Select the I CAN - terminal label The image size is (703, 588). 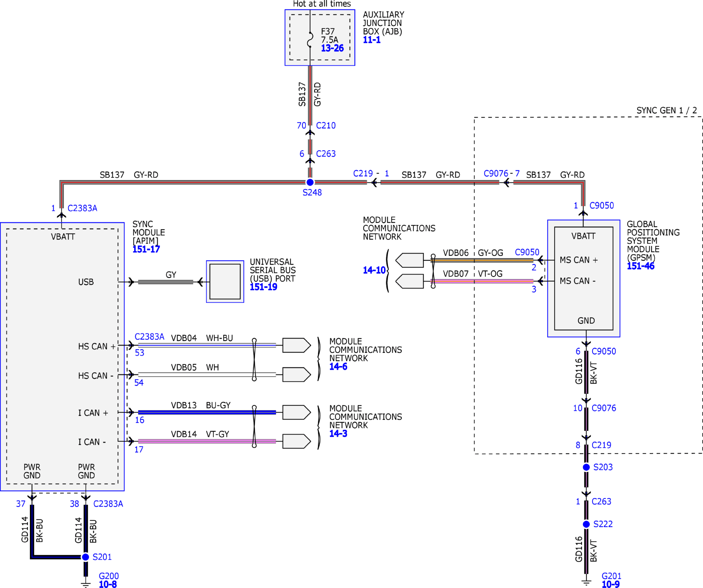(x=92, y=442)
